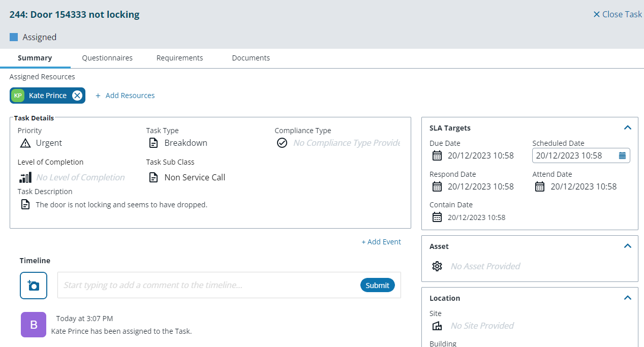644x347 pixels.
Task: Collapse the Location panel
Action: (x=627, y=298)
